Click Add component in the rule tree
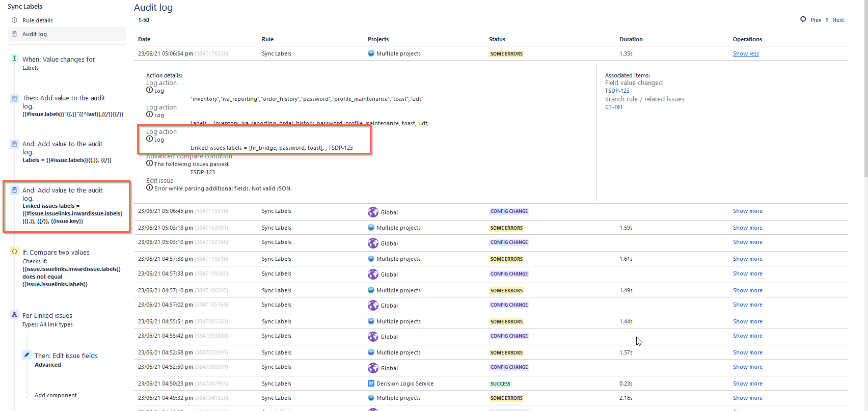This screenshot has height=411, width=868. pos(56,395)
